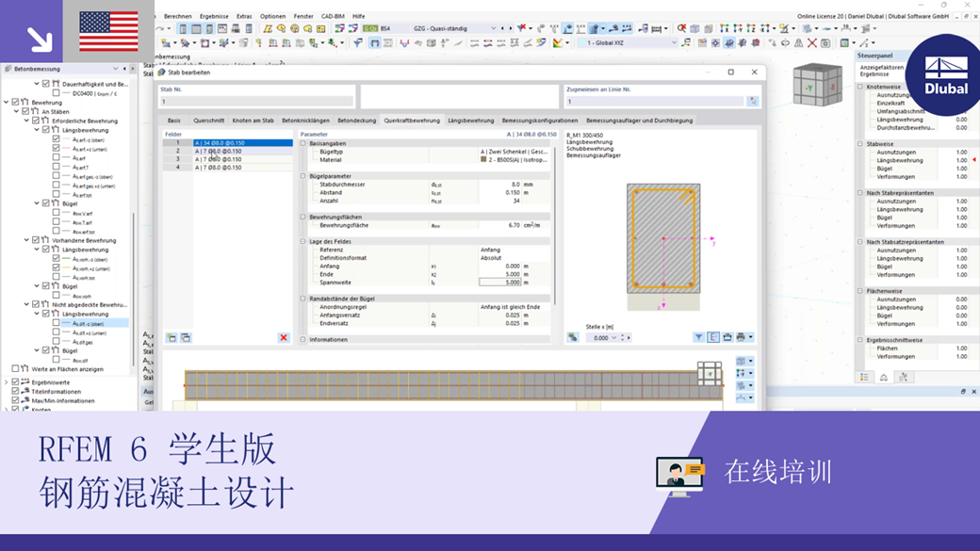
Task: Select field row 4 in the Felder list
Action: [x=227, y=168]
